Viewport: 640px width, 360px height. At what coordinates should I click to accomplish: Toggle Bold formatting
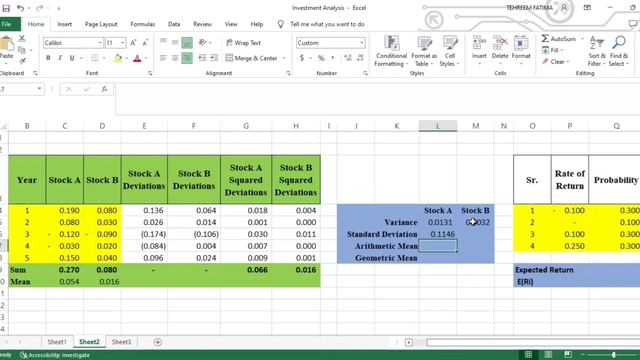click(48, 58)
